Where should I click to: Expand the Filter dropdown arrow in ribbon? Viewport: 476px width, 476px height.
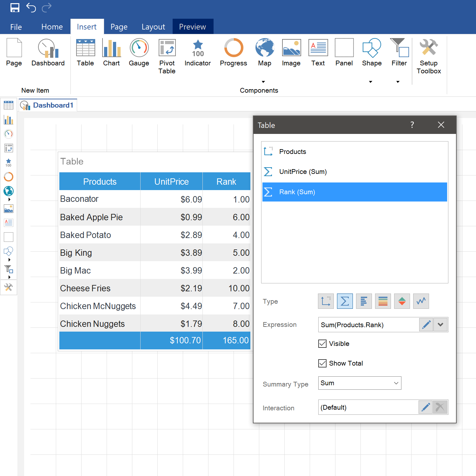click(x=398, y=82)
